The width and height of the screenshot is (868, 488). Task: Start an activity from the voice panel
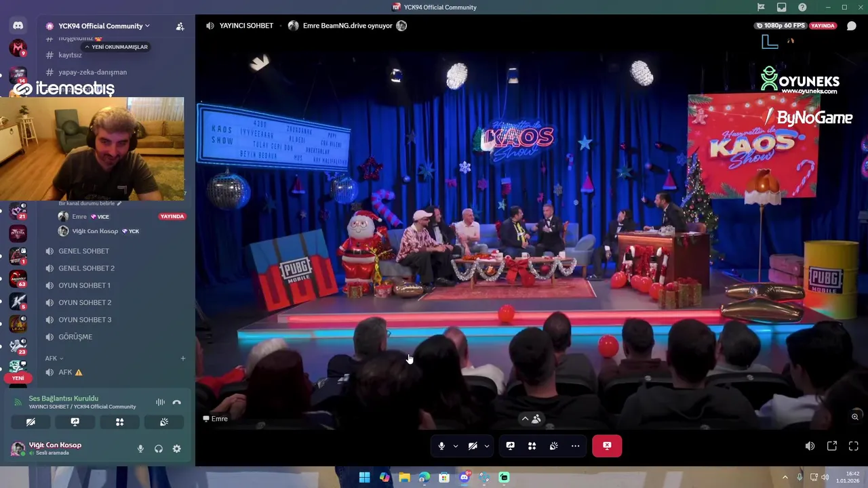coord(119,422)
